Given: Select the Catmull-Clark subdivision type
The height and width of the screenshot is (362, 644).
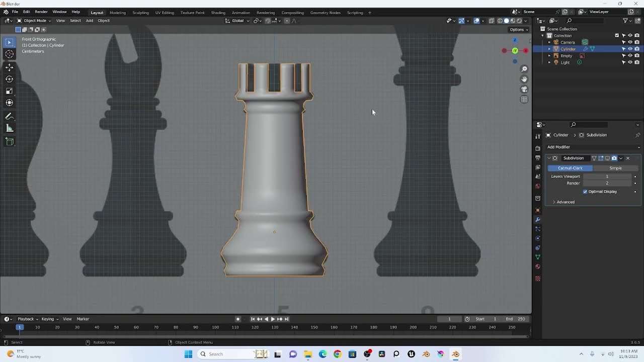Looking at the screenshot, I should (570, 168).
